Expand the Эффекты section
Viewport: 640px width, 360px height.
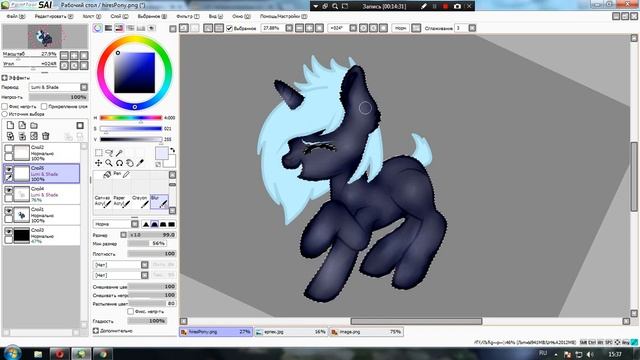[x=4, y=78]
